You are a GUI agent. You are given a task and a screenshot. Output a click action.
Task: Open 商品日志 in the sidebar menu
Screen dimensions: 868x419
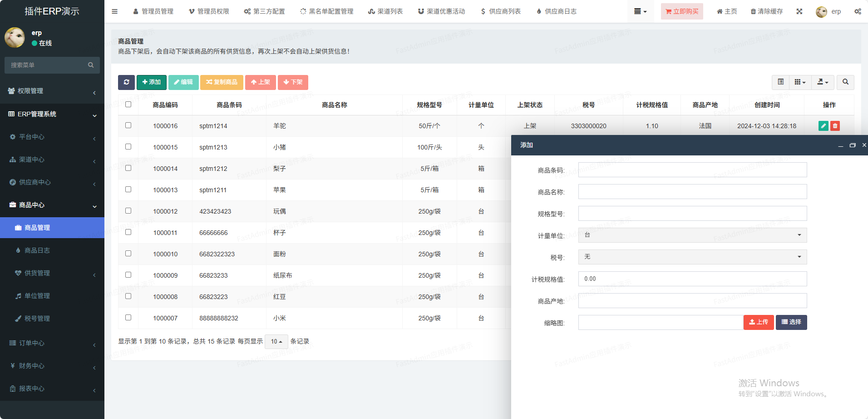(37, 250)
